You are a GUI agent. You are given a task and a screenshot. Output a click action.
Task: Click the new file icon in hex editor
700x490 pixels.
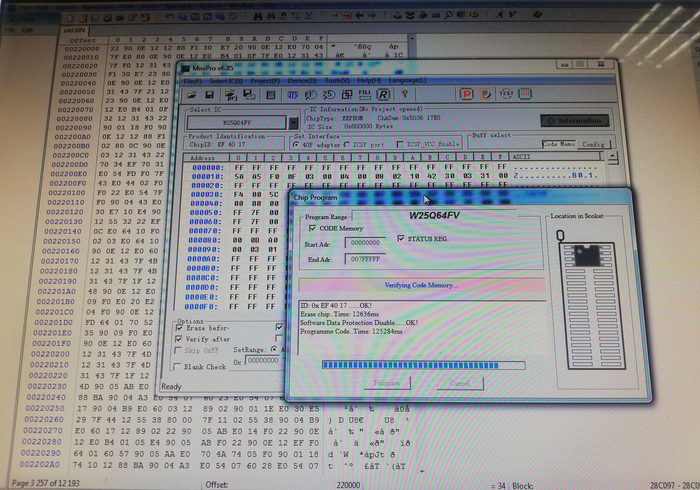(x=70, y=18)
